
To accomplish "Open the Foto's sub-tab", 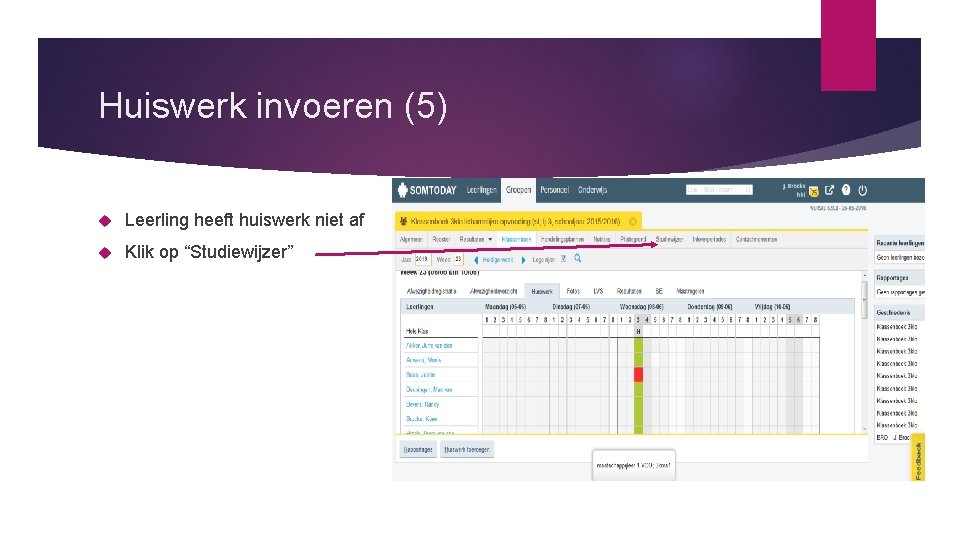I will coord(573,291).
